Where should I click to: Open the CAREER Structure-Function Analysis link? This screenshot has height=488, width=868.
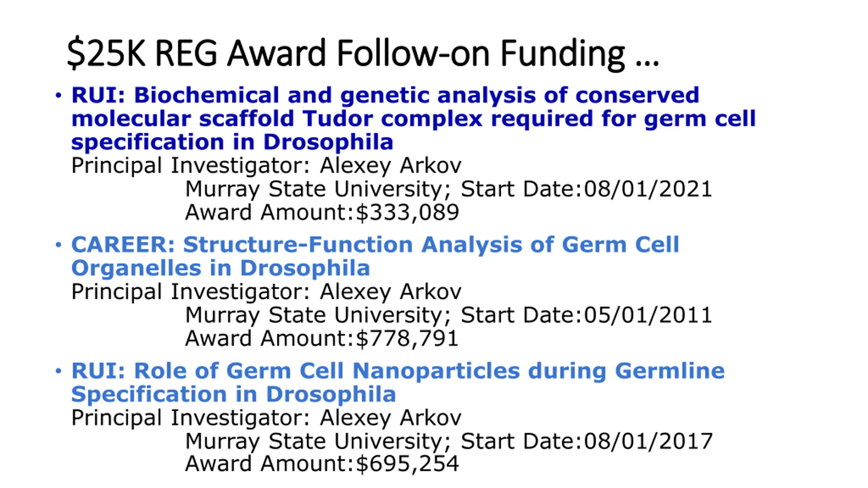(375, 256)
